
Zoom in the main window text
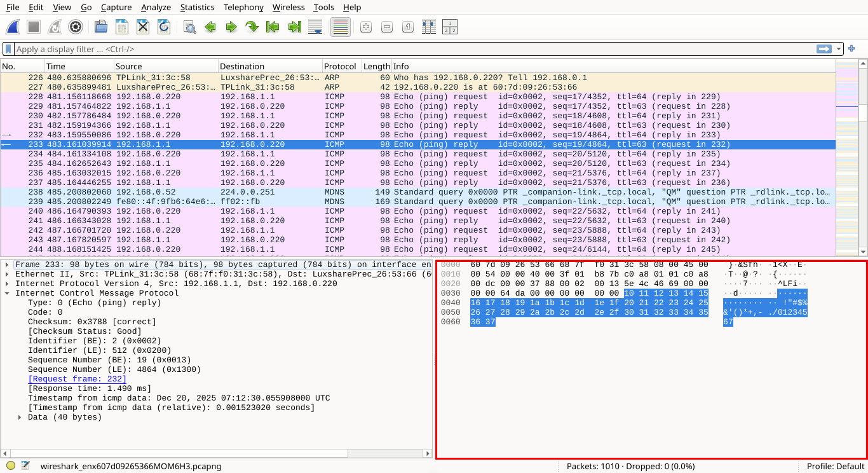(x=365, y=27)
